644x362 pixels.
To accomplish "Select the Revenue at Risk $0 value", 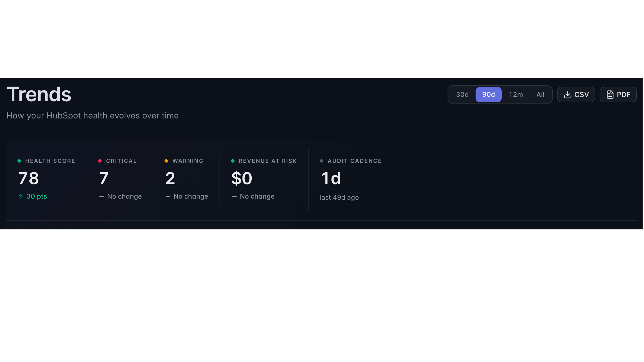I will tap(242, 179).
